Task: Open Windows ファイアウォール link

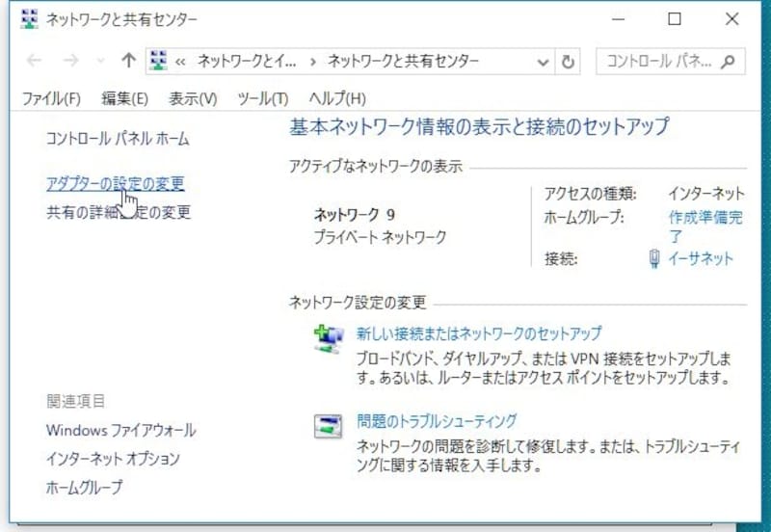Action: coord(121,430)
